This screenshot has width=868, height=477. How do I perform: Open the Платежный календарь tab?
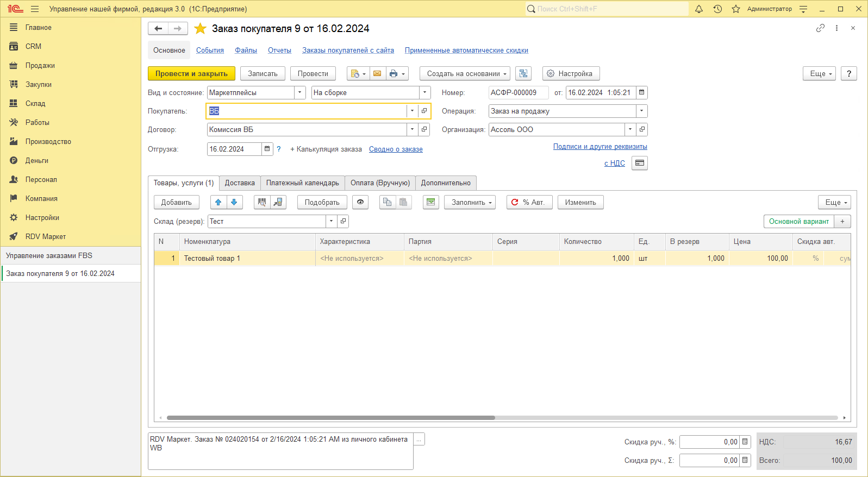302,183
